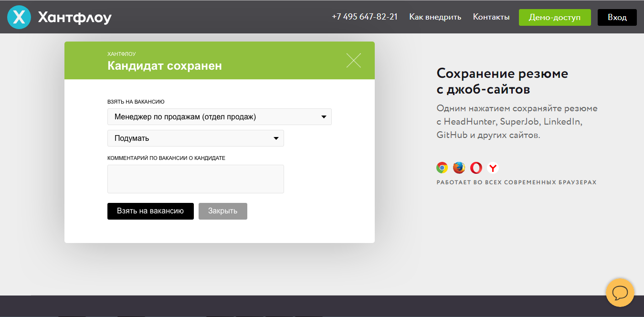
Task: Click the «Вход» login button
Action: coord(617,17)
